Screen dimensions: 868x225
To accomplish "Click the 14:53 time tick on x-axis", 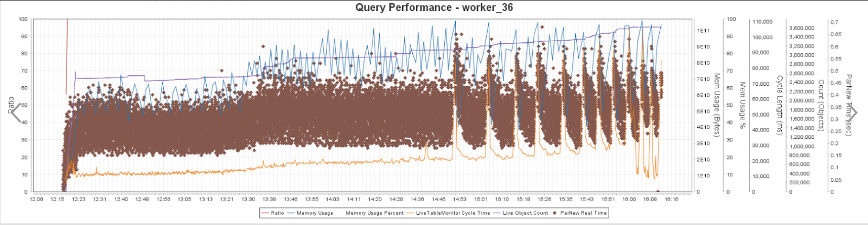I will pyautogui.click(x=459, y=200).
